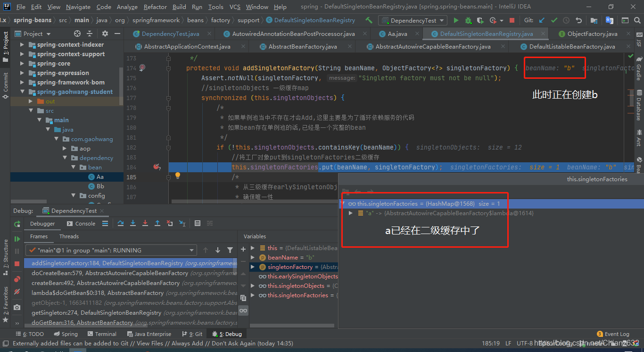Image resolution: width=644 pixels, height=352 pixels.
Task: Click Run to Cursor icon
Action: click(x=182, y=223)
